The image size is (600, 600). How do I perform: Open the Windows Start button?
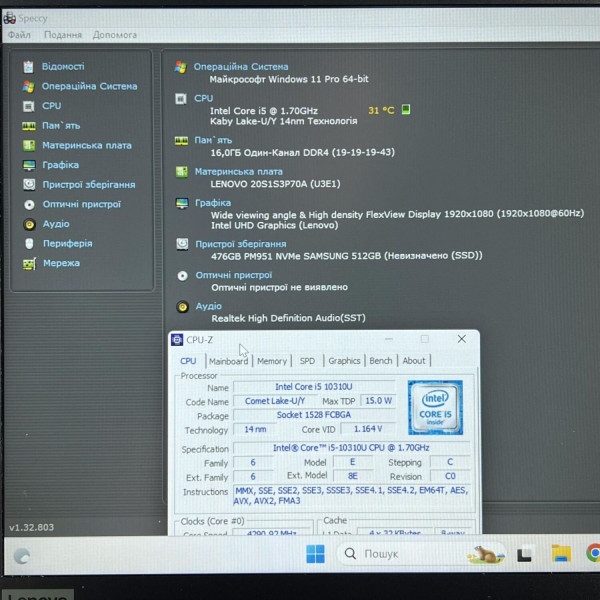coord(316,554)
